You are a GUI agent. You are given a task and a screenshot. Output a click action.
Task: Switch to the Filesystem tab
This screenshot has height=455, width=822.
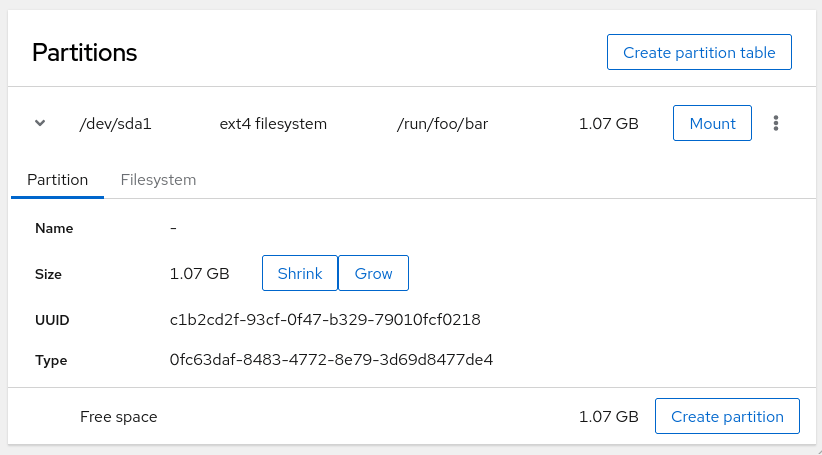click(158, 180)
